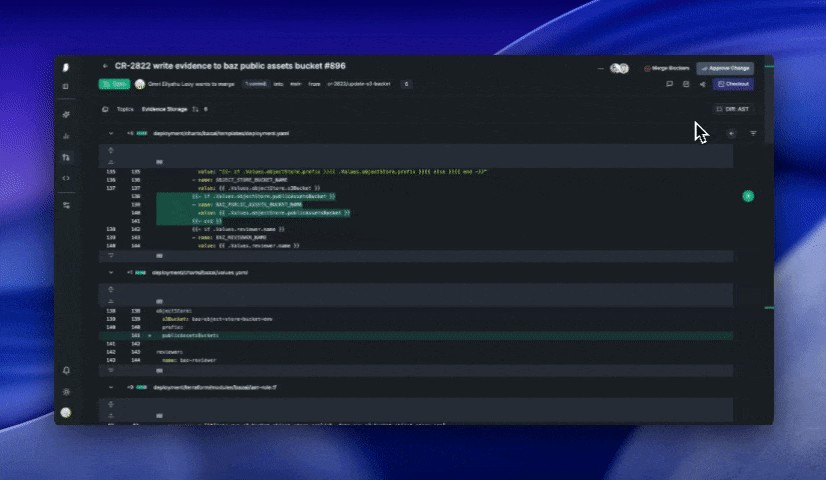
Task: Toggle the Diff: AST view
Action: coord(735,108)
